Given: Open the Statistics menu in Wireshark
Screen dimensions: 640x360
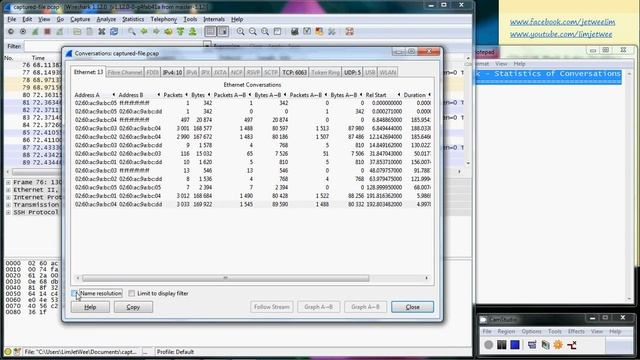Looking at the screenshot, I should tap(133, 19).
